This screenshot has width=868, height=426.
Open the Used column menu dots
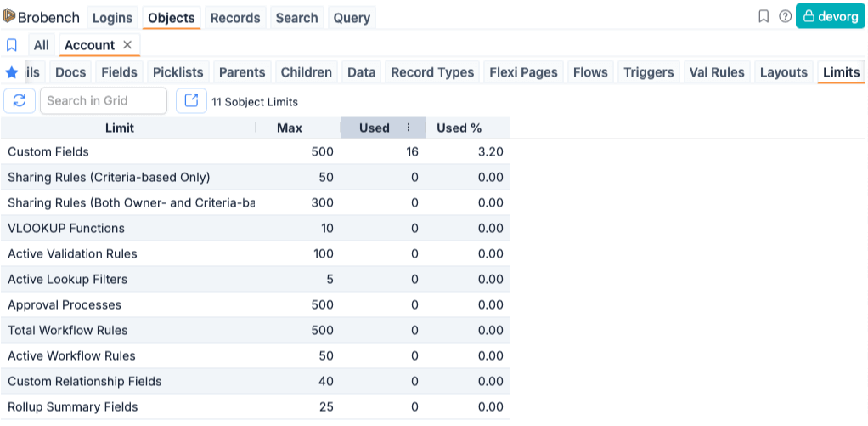coord(409,128)
